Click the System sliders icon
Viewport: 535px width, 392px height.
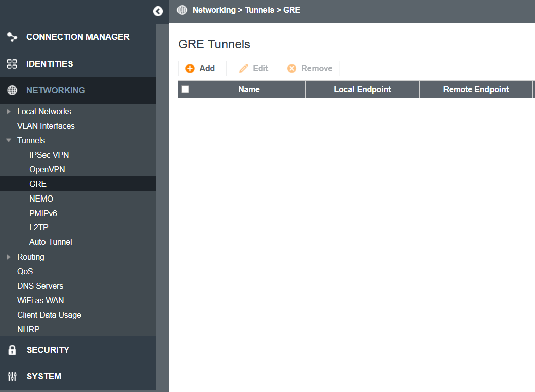click(x=12, y=376)
